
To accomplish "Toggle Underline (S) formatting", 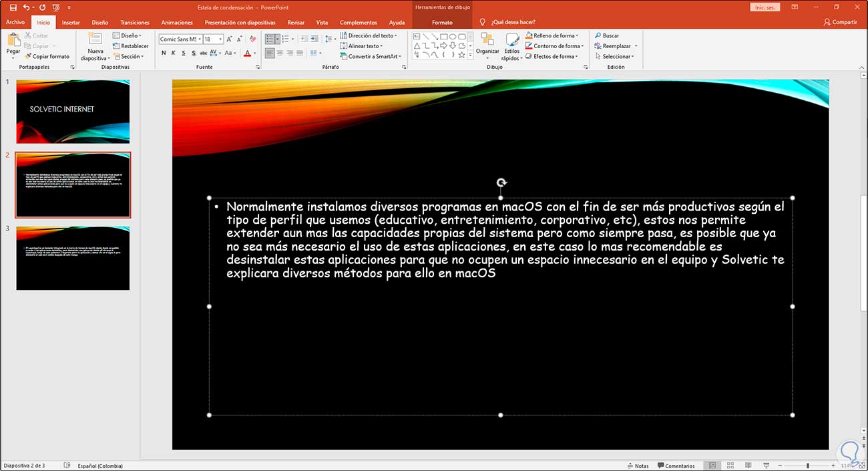I will coord(184,53).
